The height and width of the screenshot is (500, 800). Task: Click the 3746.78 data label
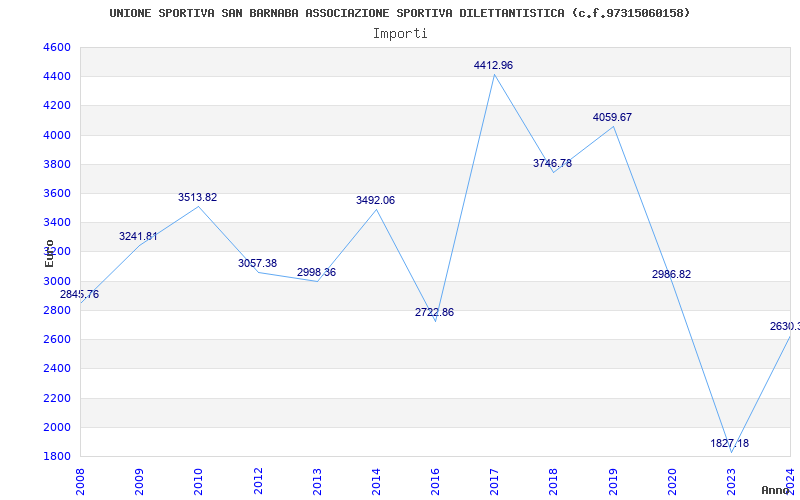553,163
